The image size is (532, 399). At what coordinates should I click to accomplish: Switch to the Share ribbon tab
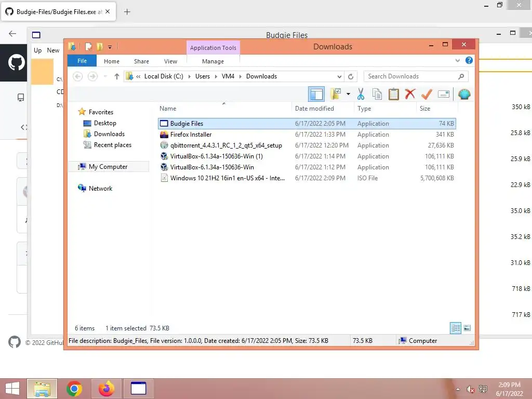coord(141,61)
